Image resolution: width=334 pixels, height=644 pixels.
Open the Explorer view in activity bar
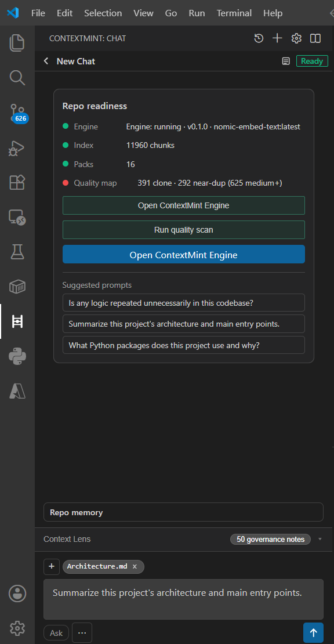[x=17, y=43]
